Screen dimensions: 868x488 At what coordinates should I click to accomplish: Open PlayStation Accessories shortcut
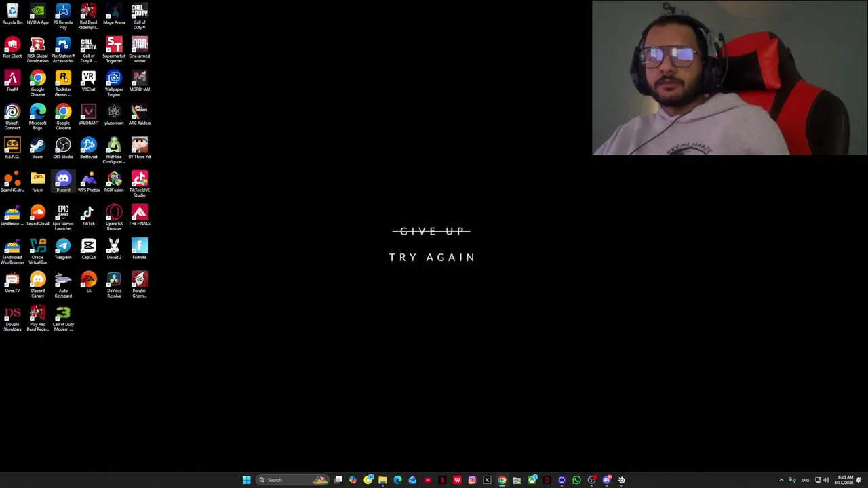click(63, 51)
